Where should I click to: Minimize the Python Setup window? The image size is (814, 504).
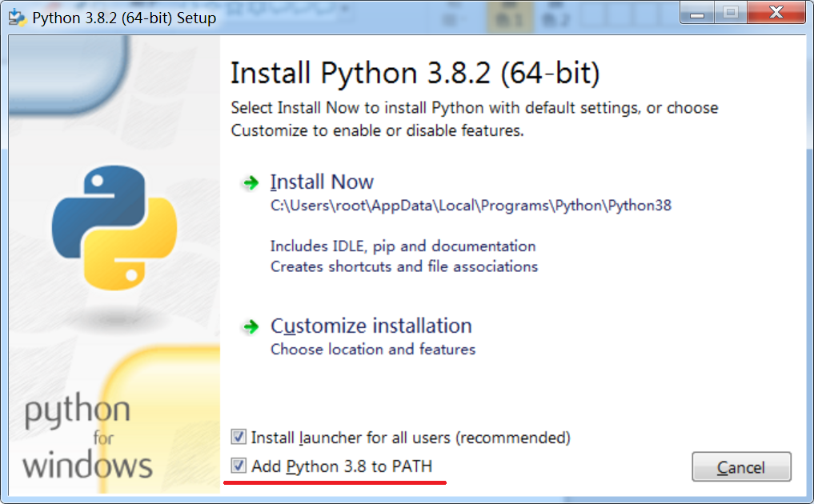click(697, 12)
